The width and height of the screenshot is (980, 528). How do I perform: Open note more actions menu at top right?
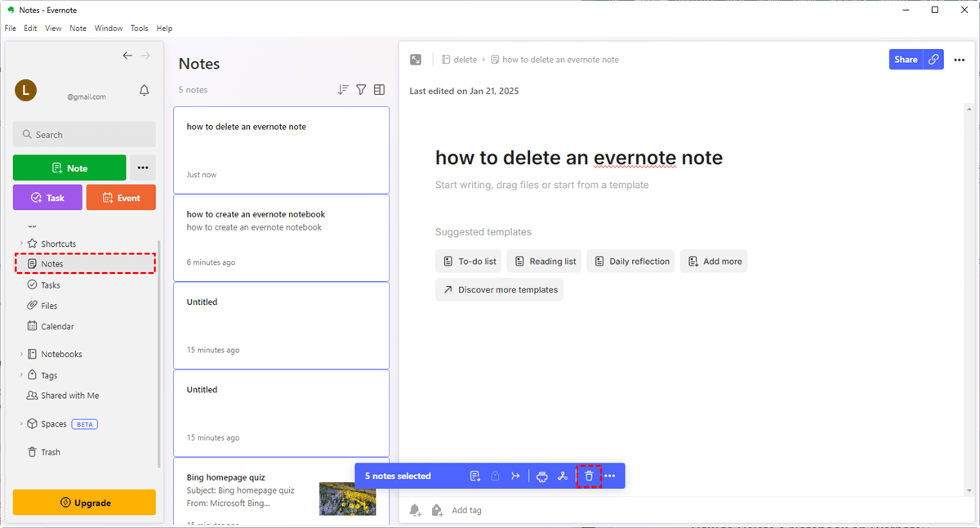tap(960, 60)
